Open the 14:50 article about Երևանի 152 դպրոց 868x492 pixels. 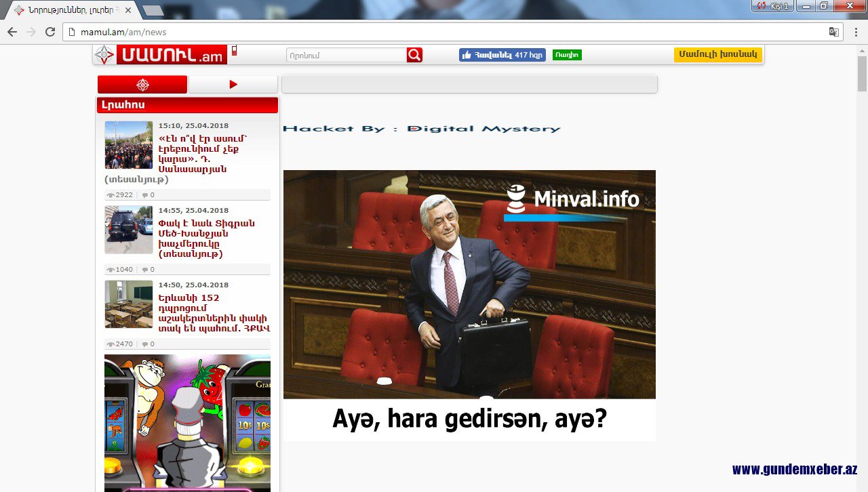tap(213, 313)
